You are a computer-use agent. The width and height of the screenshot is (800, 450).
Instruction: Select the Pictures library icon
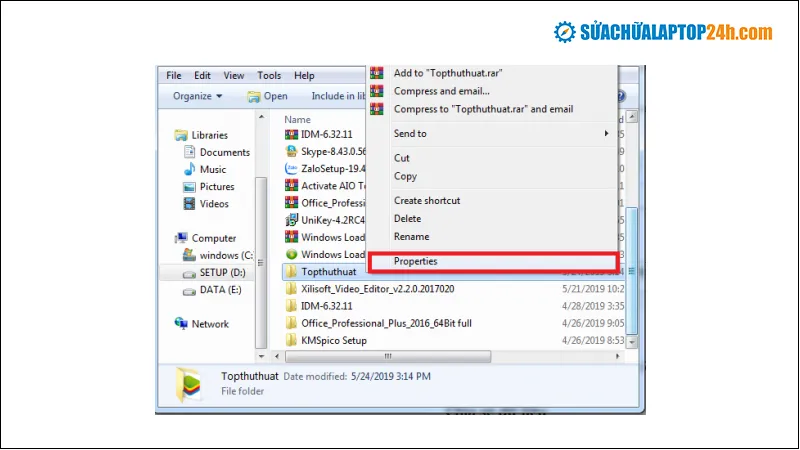click(190, 187)
